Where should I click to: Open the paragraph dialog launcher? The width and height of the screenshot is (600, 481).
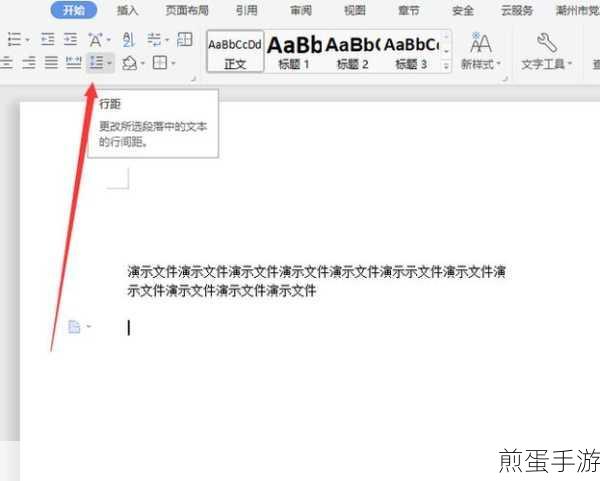click(x=194, y=78)
